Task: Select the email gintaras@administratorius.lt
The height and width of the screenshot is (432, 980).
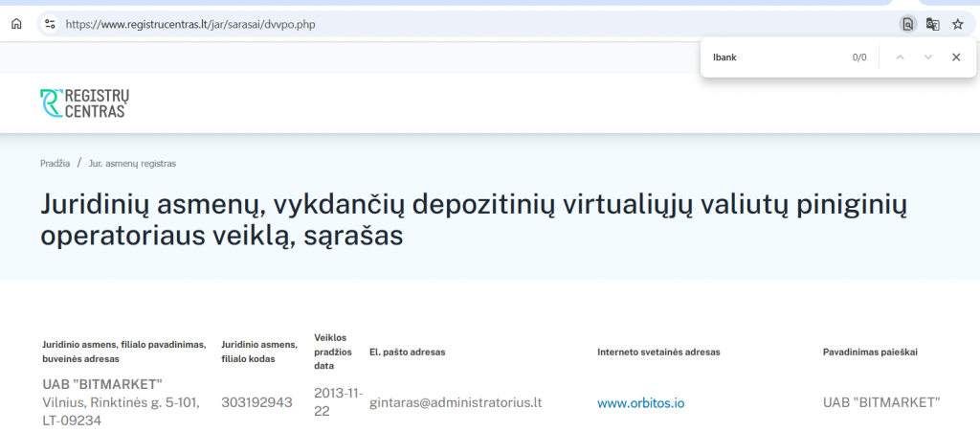Action: pos(456,402)
